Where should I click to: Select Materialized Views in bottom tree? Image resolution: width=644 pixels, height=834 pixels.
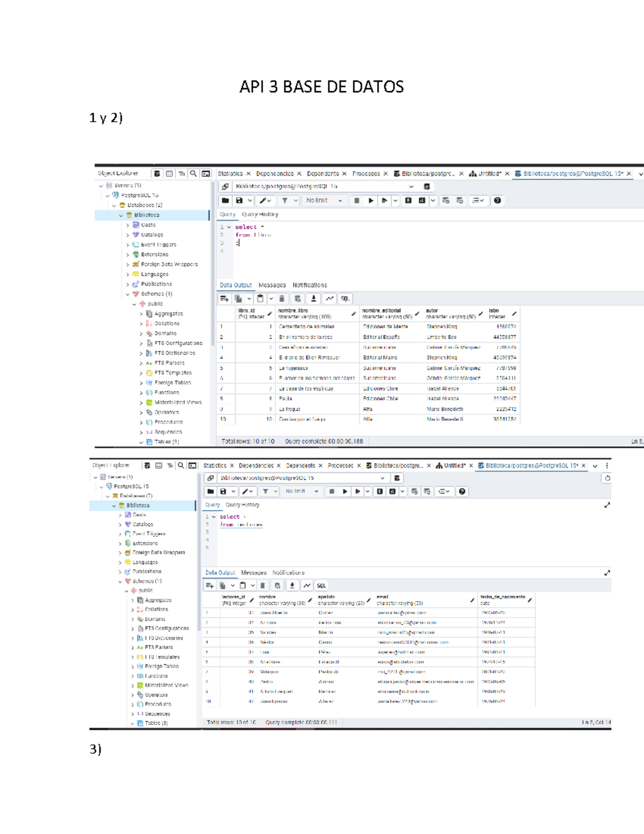point(166,685)
